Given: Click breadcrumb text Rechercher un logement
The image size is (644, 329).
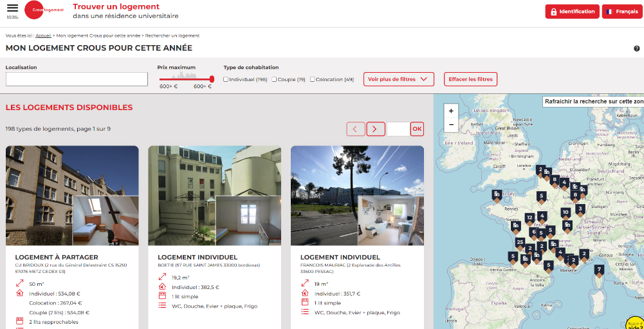Looking at the screenshot, I should [x=172, y=36].
